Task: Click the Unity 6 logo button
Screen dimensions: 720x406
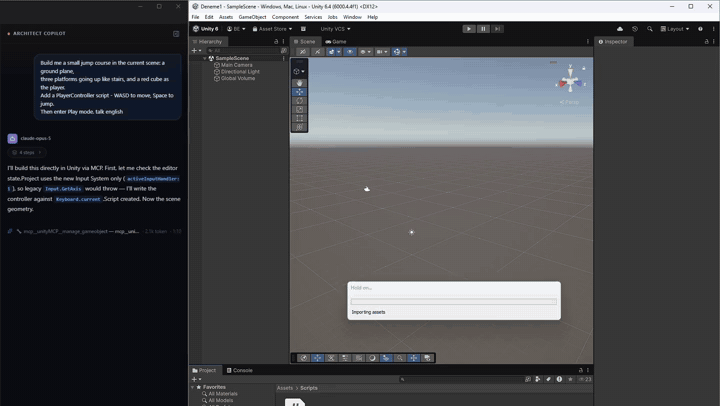Action: [x=206, y=29]
